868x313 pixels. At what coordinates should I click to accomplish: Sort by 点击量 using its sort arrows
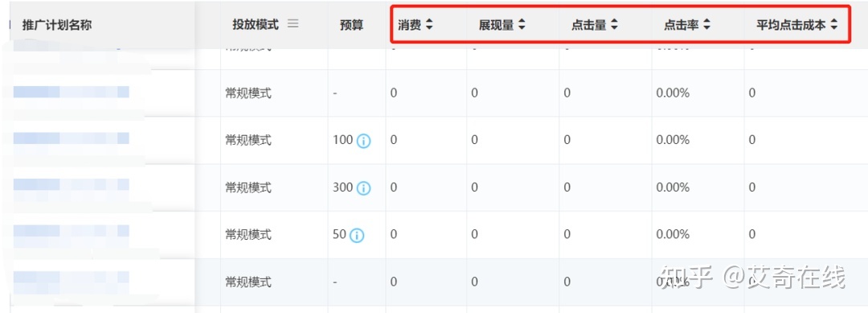point(615,25)
